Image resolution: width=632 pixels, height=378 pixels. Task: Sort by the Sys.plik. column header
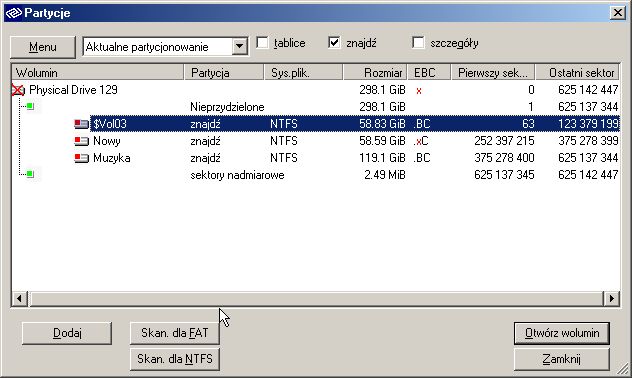pos(303,73)
